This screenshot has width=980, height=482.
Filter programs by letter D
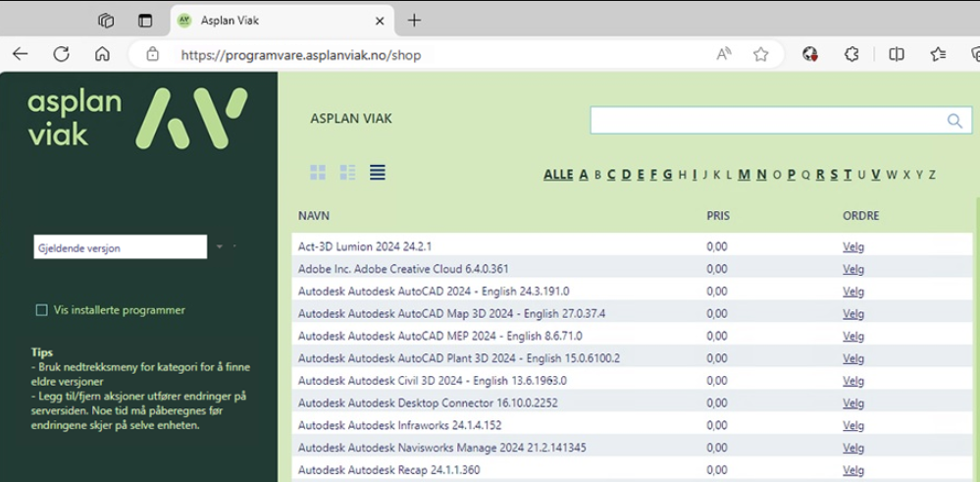(626, 175)
